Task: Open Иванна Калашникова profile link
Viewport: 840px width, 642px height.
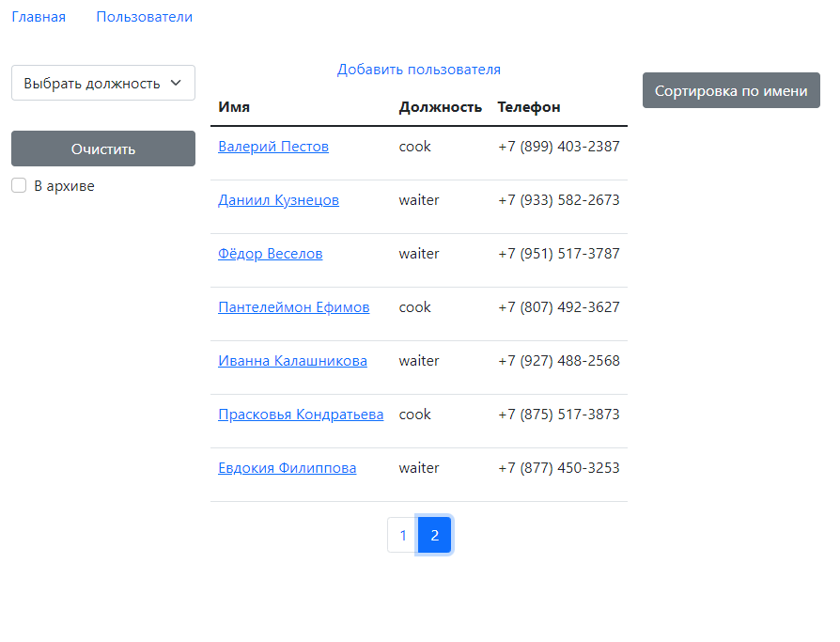Action: click(292, 361)
